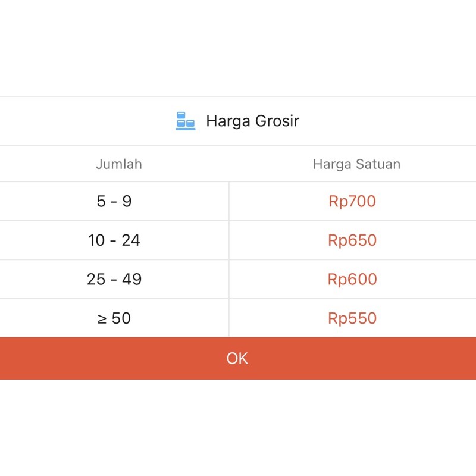Tap the blank area below OK button
Viewport: 476px width, 476px height.
pos(238,427)
